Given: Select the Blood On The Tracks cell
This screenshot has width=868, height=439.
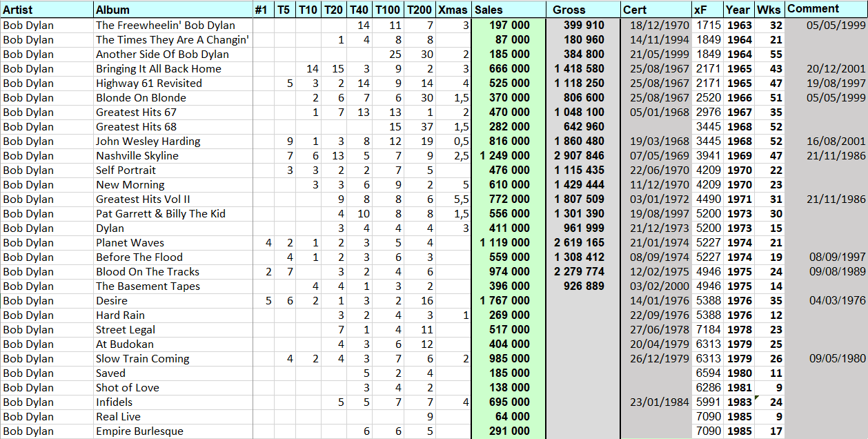Looking at the screenshot, I should click(173, 272).
